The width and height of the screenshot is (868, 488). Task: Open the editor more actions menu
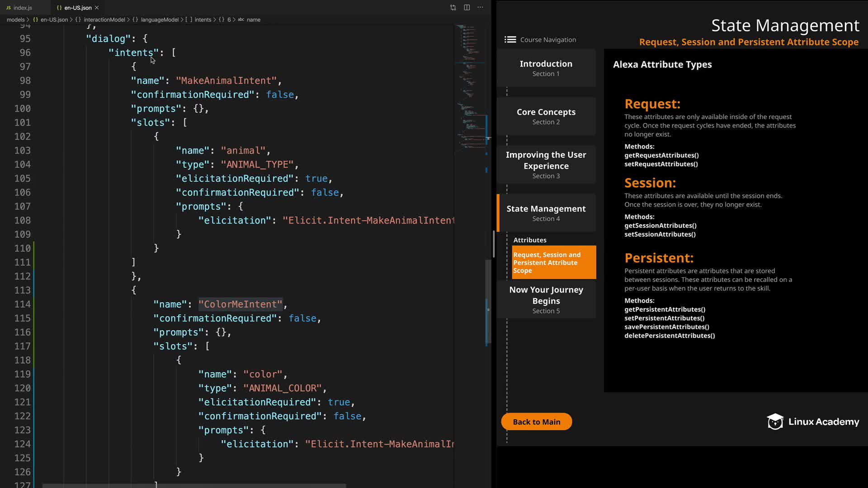[480, 8]
